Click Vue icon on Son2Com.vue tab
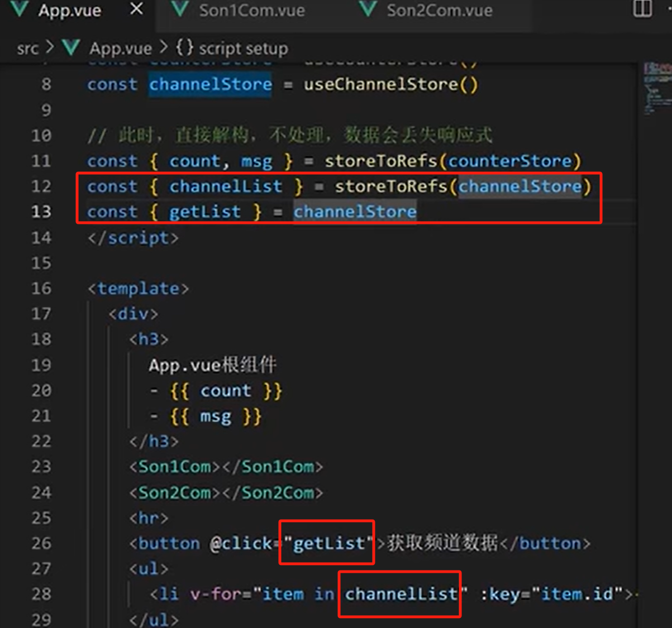The width and height of the screenshot is (672, 628). [368, 9]
